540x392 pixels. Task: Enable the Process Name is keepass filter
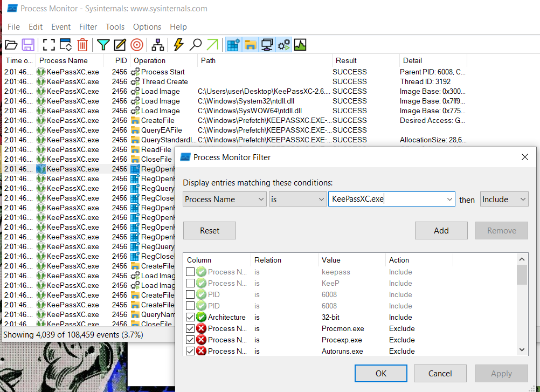click(190, 272)
